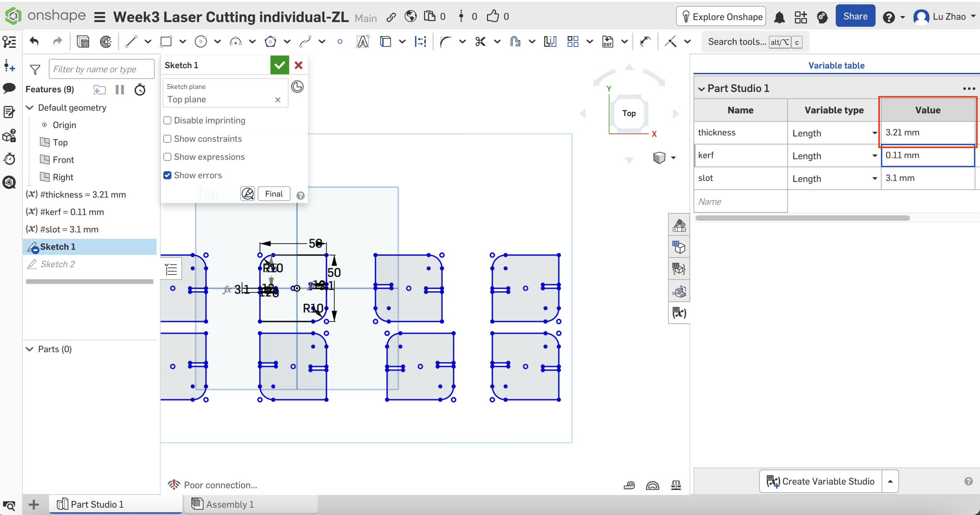Select the Line sketch tool
Image resolution: width=980 pixels, height=515 pixels.
coord(131,42)
